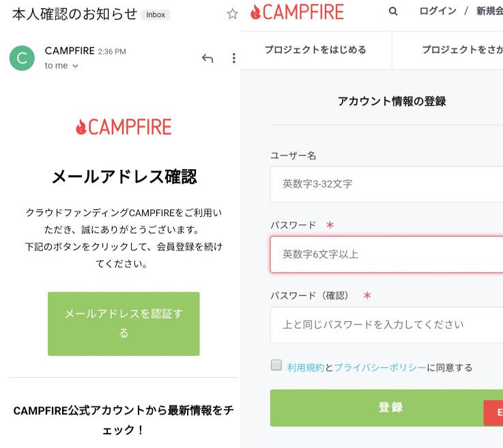Check the terms and privacy agreement checkbox
The image size is (503, 448).
276,365
